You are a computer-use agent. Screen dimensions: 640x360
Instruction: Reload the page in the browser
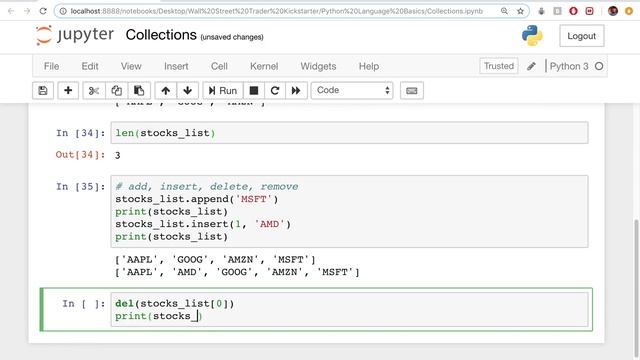click(x=43, y=11)
